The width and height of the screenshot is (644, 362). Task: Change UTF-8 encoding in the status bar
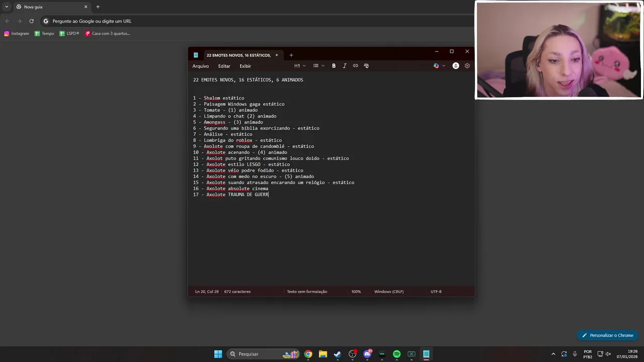[436, 292]
